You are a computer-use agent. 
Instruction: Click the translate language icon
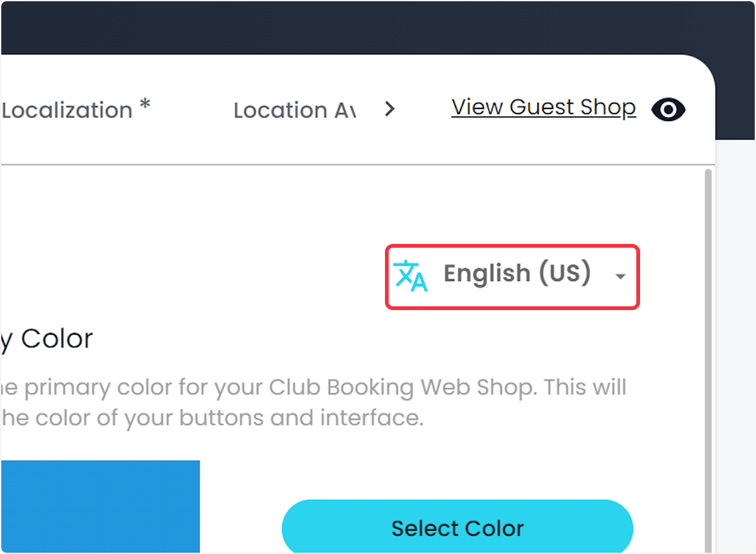coord(410,275)
